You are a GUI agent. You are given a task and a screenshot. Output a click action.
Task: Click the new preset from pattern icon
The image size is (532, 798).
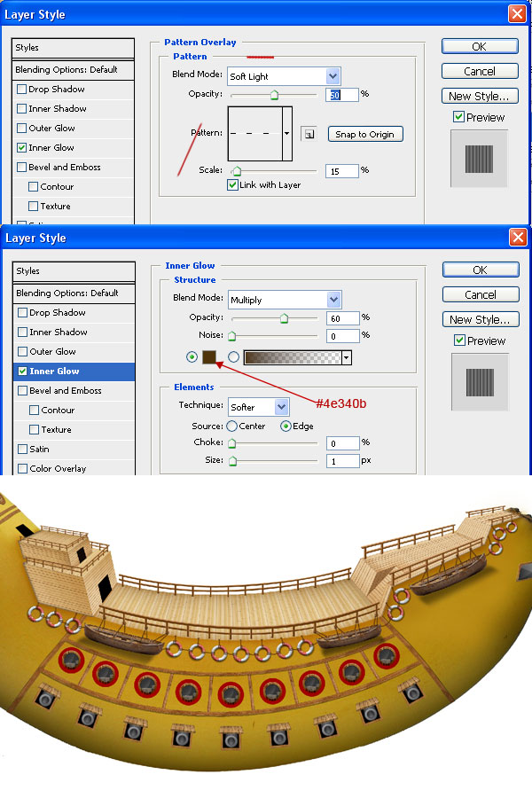[308, 134]
